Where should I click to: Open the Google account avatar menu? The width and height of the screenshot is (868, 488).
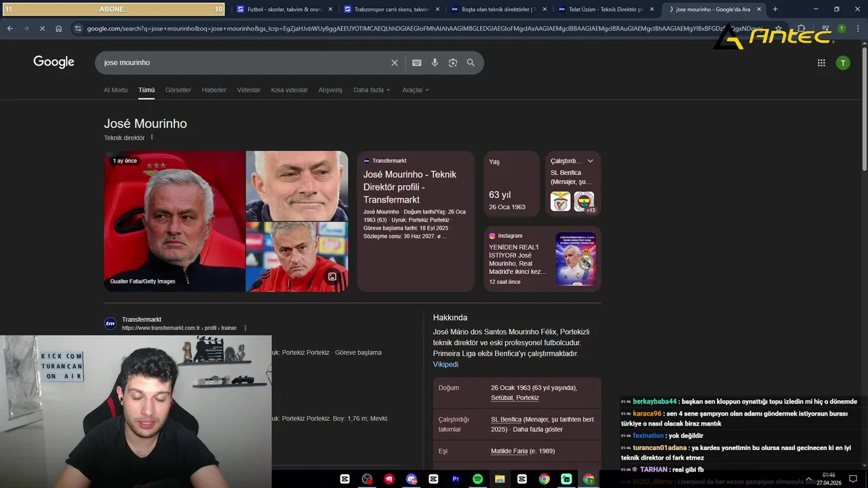843,62
